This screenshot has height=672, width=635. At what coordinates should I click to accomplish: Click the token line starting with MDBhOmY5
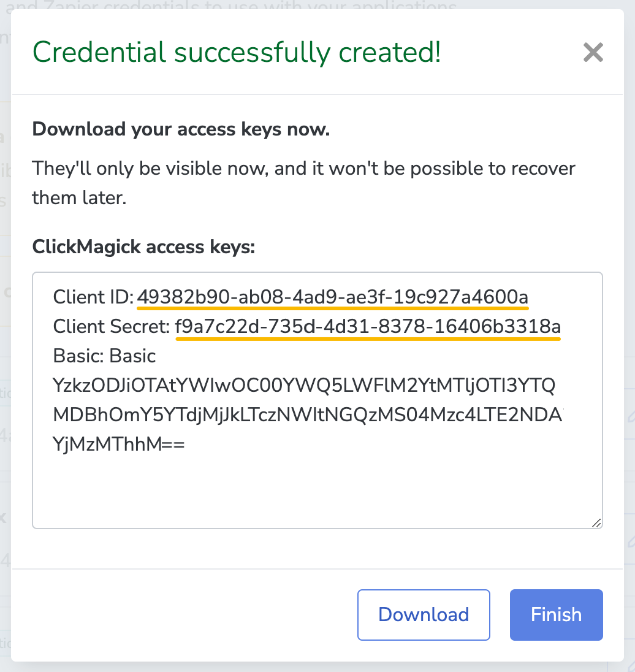[x=308, y=415]
